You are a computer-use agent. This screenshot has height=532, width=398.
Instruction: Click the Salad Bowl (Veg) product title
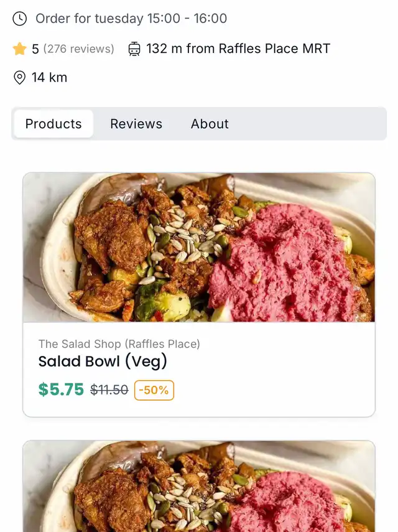click(103, 362)
